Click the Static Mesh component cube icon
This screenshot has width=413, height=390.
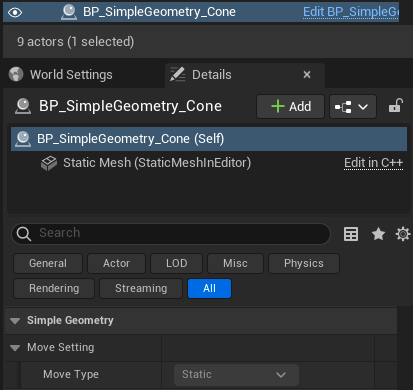point(49,163)
